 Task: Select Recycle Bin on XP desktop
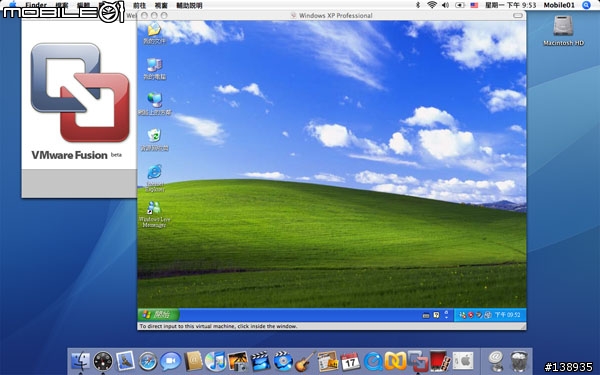pos(154,140)
